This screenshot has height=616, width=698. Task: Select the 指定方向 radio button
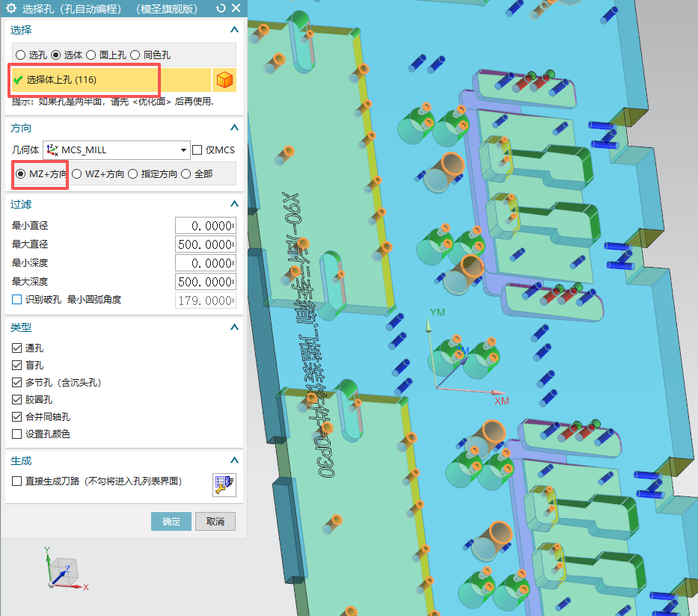point(132,174)
